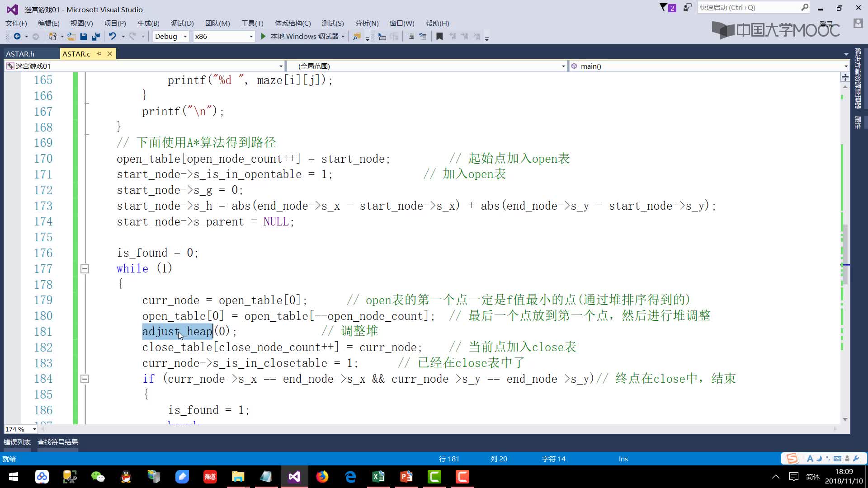868x488 pixels.
Task: Open the 174 % zoom level dropdown
Action: point(21,429)
